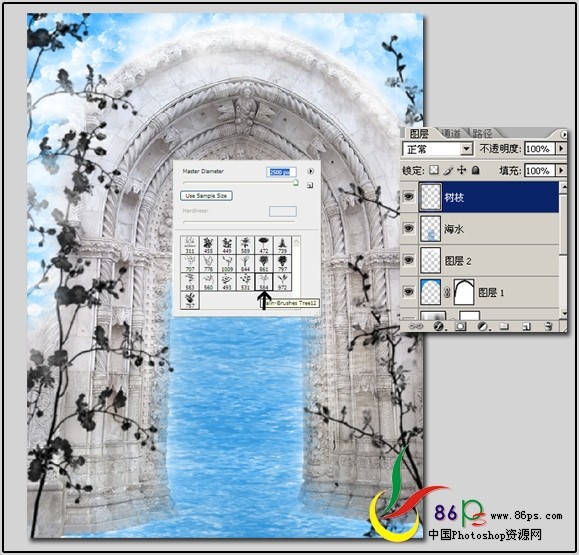The image size is (579, 555).
Task: Toggle visibility of the 海水 layer
Action: [408, 229]
